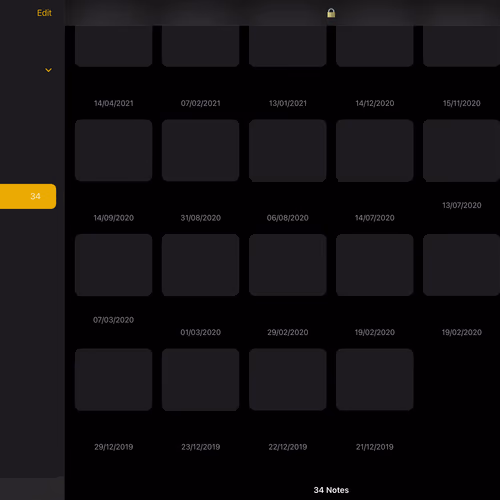Select the note thumbnail dated 06/08/2020
Screen dimensions: 500x500
tap(288, 150)
